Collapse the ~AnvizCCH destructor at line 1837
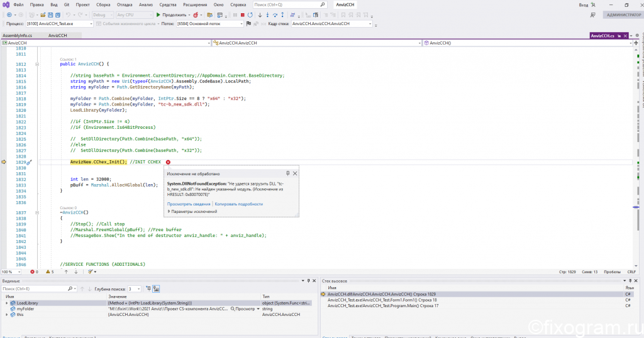 (x=37, y=212)
